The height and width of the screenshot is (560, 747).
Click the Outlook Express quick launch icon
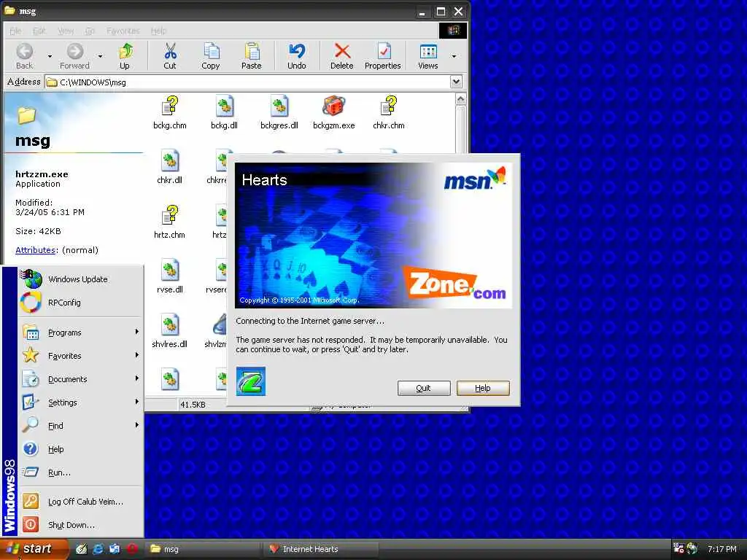(115, 549)
